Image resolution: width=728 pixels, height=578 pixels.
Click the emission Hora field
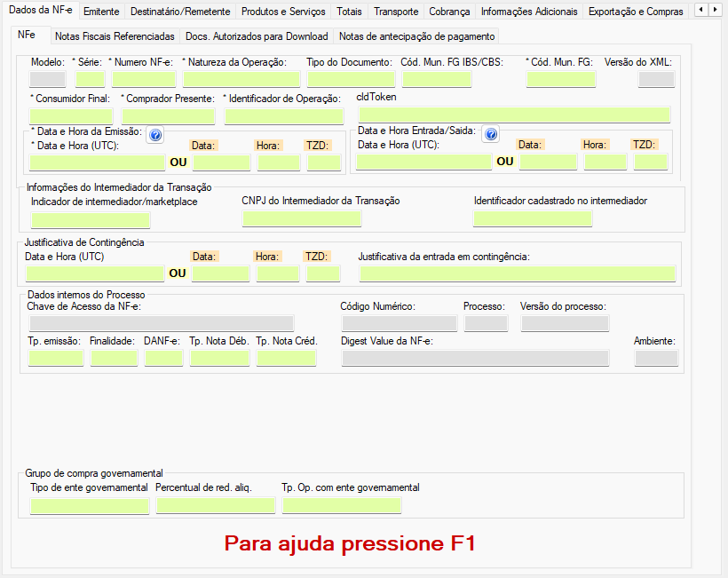click(x=279, y=163)
